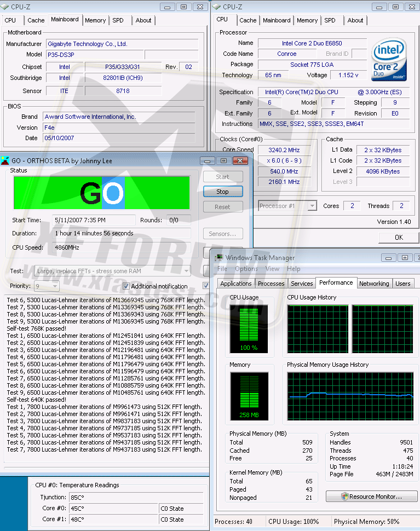Screen dimensions: 420x531
Task: Click the 'Self-test 768K passed!' log line
Action: click(x=37, y=328)
